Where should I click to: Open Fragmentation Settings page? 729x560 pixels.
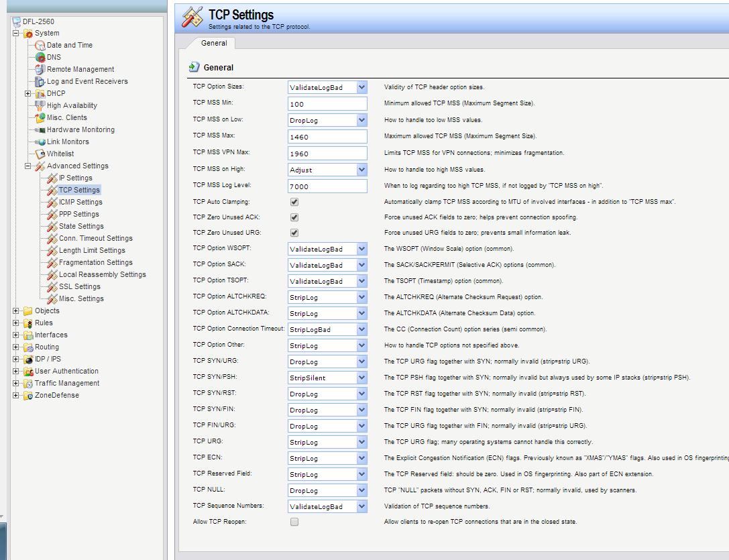95,262
